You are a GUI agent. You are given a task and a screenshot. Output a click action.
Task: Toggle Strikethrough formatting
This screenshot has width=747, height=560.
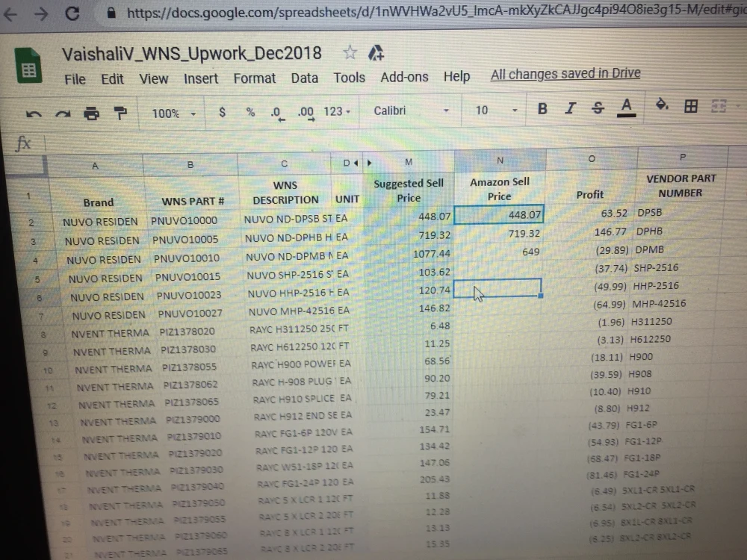(x=598, y=108)
